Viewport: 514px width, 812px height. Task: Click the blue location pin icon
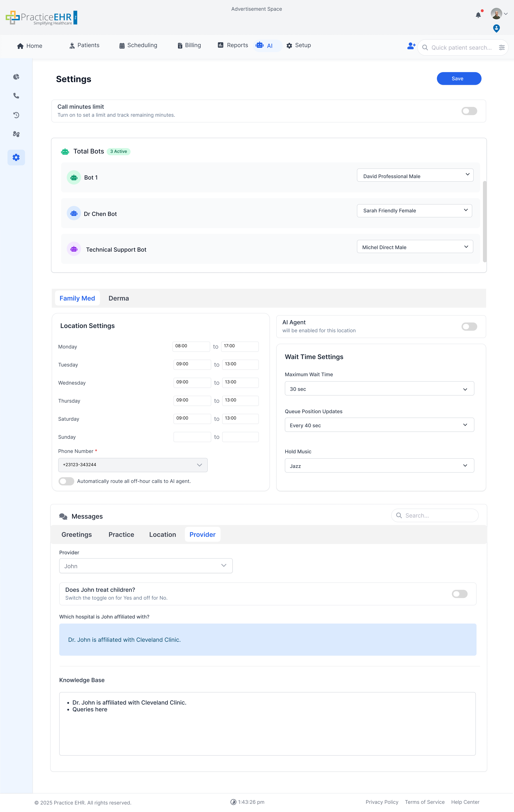click(496, 28)
